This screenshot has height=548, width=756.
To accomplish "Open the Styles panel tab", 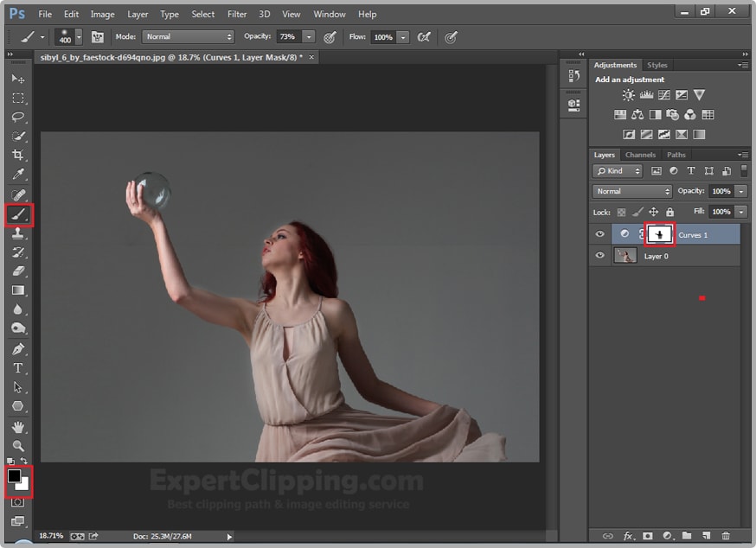I will click(x=657, y=65).
